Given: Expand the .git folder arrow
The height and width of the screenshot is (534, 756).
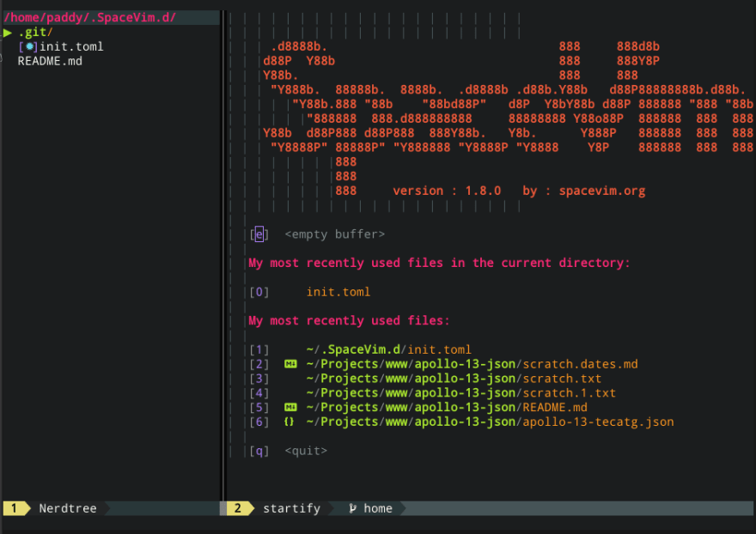Looking at the screenshot, I should click(7, 33).
